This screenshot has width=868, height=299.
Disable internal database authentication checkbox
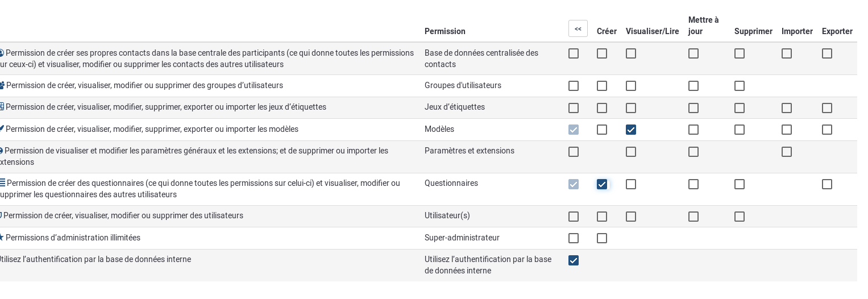coord(574,260)
